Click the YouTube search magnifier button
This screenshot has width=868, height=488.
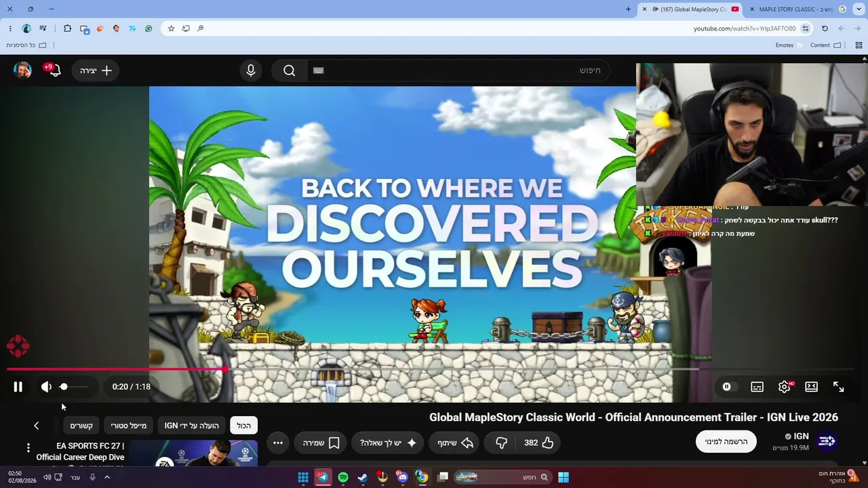pyautogui.click(x=290, y=70)
